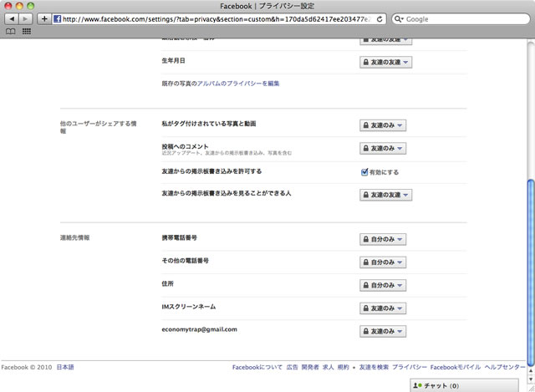Open the 生年月日 privacy dropdown
535x392 pixels.
(385, 62)
